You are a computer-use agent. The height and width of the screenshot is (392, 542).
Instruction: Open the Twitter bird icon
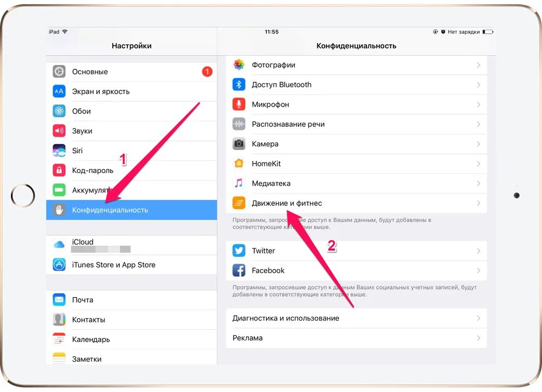pyautogui.click(x=239, y=250)
